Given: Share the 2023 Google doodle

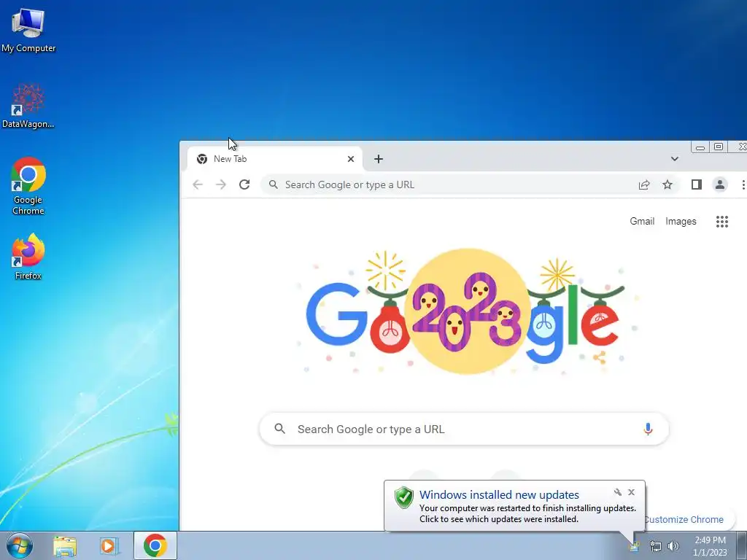Looking at the screenshot, I should click(600, 357).
